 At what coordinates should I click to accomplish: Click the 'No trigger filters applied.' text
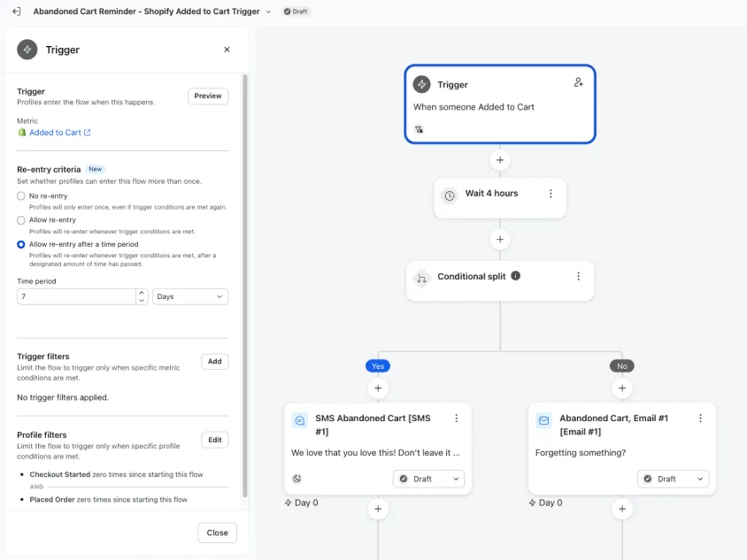pyautogui.click(x=63, y=397)
